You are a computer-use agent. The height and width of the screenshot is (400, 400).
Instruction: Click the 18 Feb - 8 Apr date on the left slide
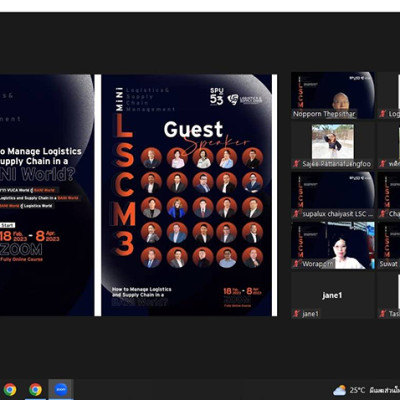pos(30,236)
